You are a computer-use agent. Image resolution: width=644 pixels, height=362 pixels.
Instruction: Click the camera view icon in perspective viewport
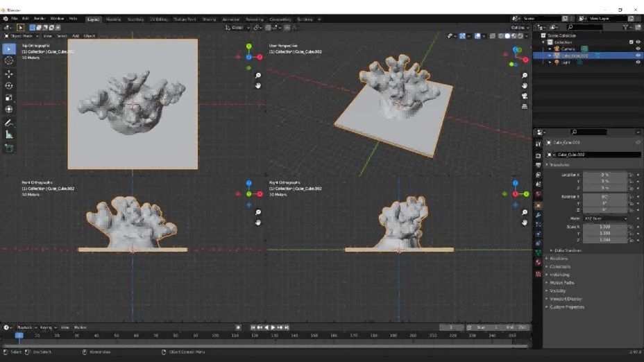coord(525,96)
